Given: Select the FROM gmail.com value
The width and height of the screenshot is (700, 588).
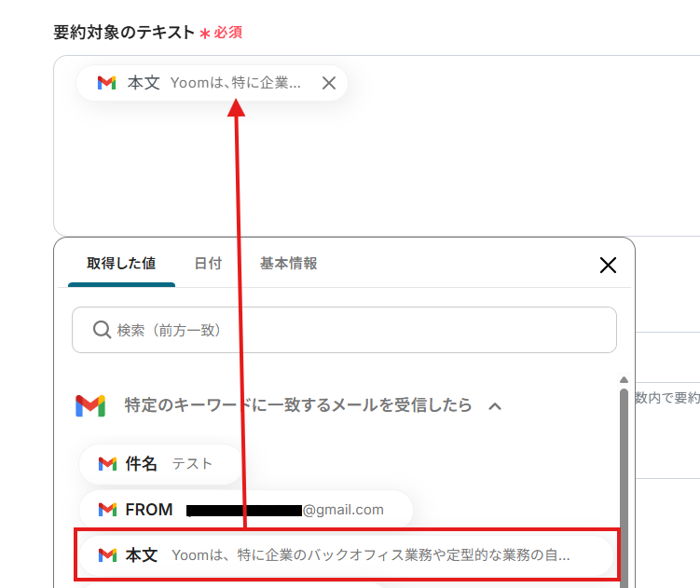Looking at the screenshot, I should coord(246,510).
